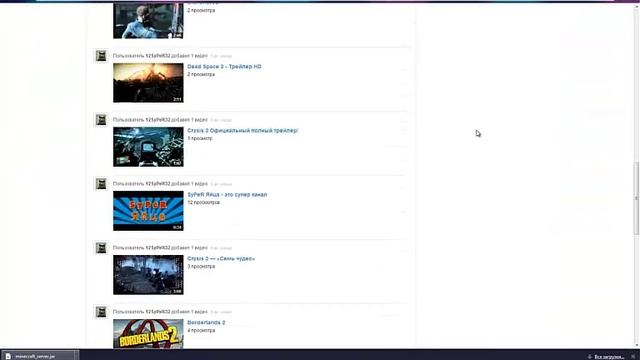Click the timestamp of the SyPeR Яйца post
The width and height of the screenshot is (640, 360).
[221, 184]
